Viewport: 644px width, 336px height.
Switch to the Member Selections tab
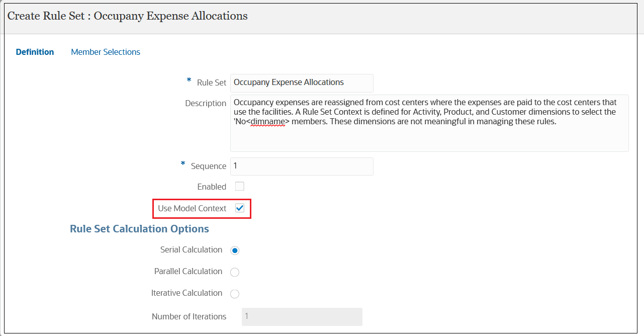tap(105, 52)
